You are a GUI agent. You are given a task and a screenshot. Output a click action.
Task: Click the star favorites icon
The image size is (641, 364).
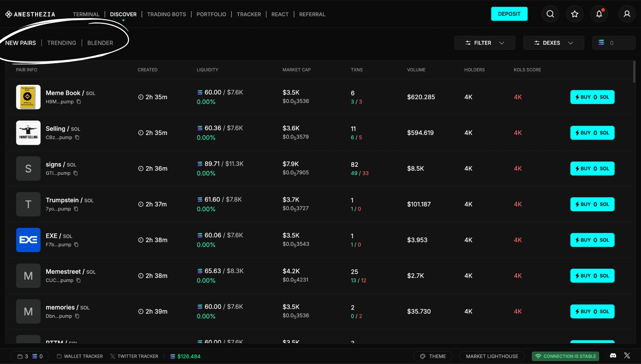click(574, 14)
